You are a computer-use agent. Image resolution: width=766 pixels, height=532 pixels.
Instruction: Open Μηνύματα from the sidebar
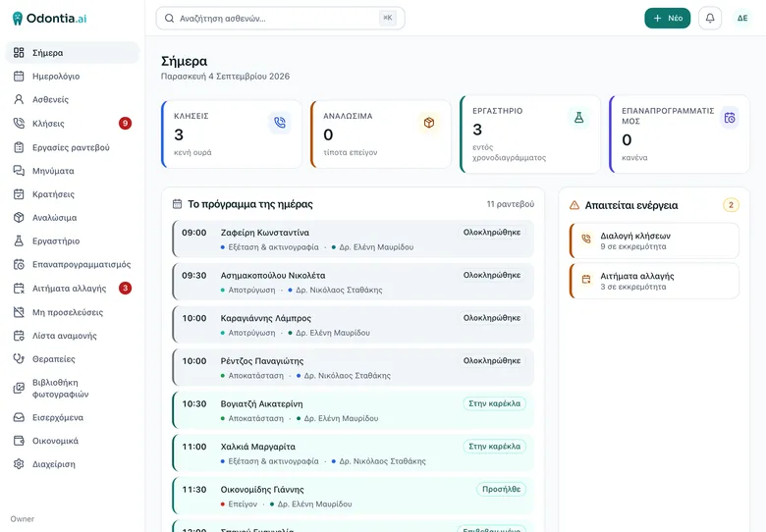point(73,171)
